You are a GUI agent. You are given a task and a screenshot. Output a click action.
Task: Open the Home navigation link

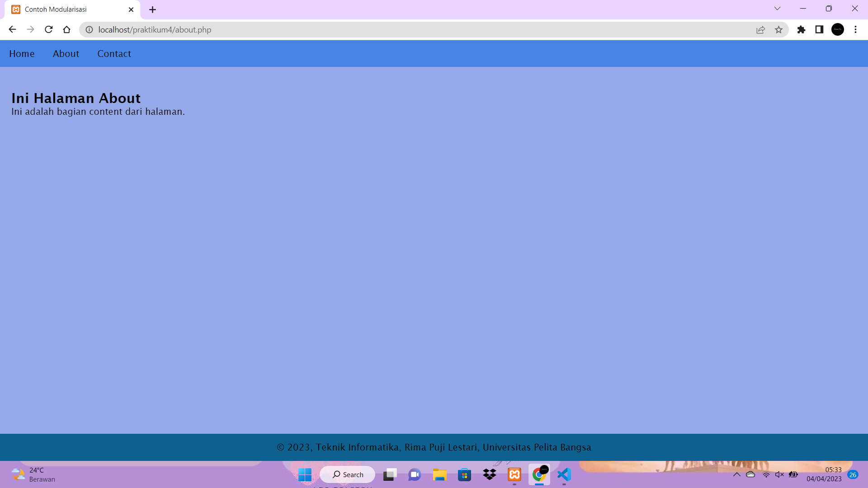(x=22, y=54)
